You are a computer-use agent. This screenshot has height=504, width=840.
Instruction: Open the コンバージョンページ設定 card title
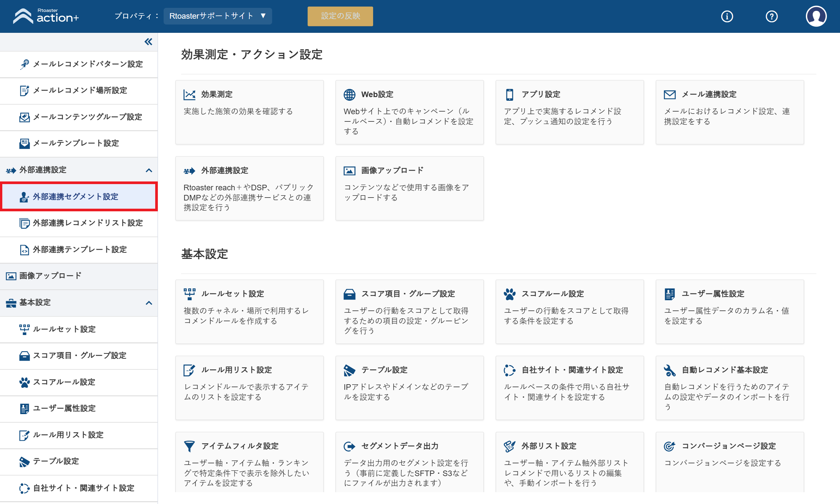729,446
